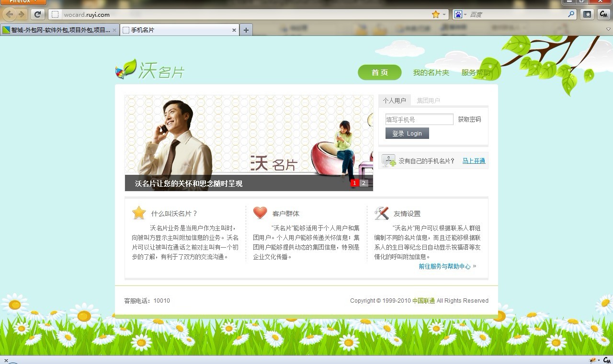Image resolution: width=613 pixels, height=364 pixels.
Task: Show banner slide 1 via the red indicator
Action: click(355, 183)
